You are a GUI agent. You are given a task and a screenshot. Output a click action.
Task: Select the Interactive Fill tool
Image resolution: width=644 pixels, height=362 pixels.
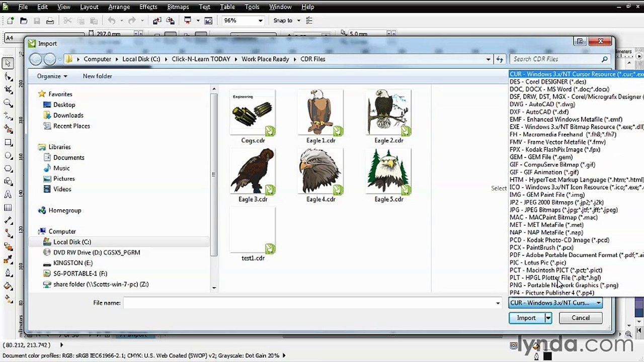(8, 299)
